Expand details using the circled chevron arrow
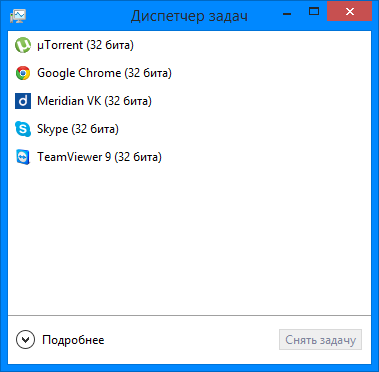This screenshot has width=379, height=372. point(25,340)
